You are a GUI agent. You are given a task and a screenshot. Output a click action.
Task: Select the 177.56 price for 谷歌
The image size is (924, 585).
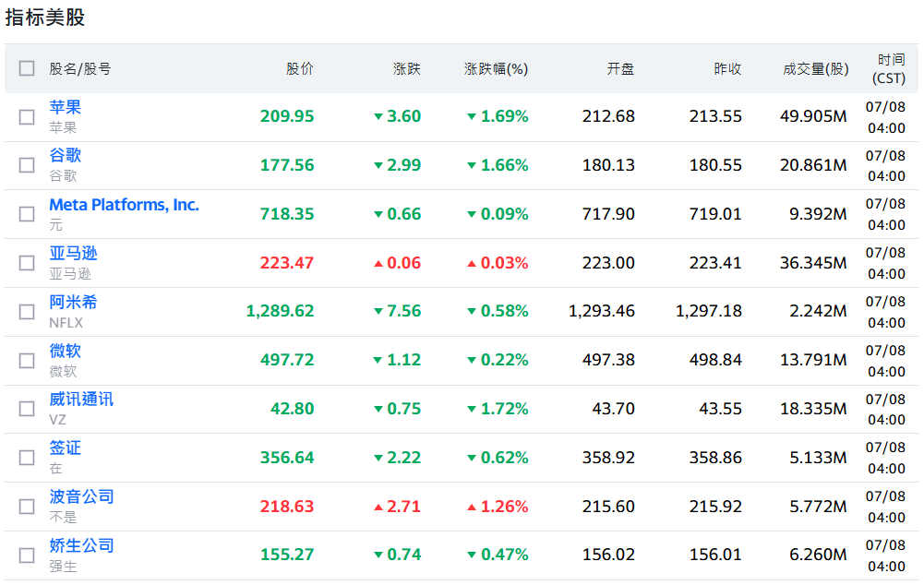pyautogui.click(x=287, y=165)
